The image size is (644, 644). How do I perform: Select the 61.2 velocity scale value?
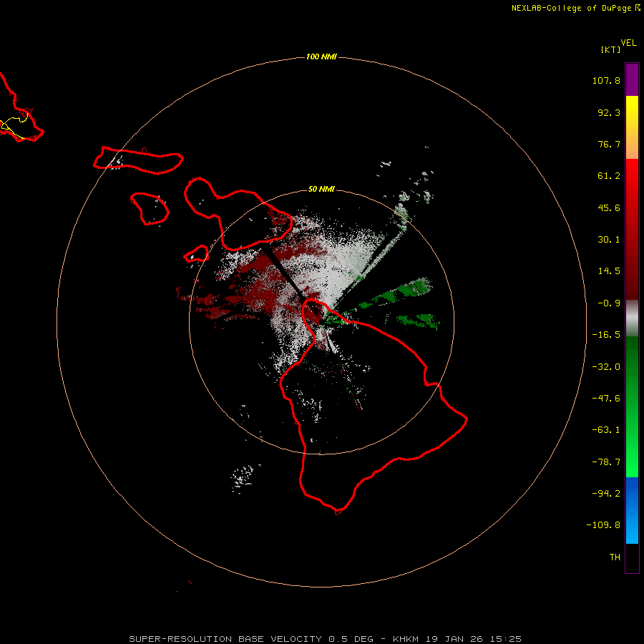pos(609,176)
